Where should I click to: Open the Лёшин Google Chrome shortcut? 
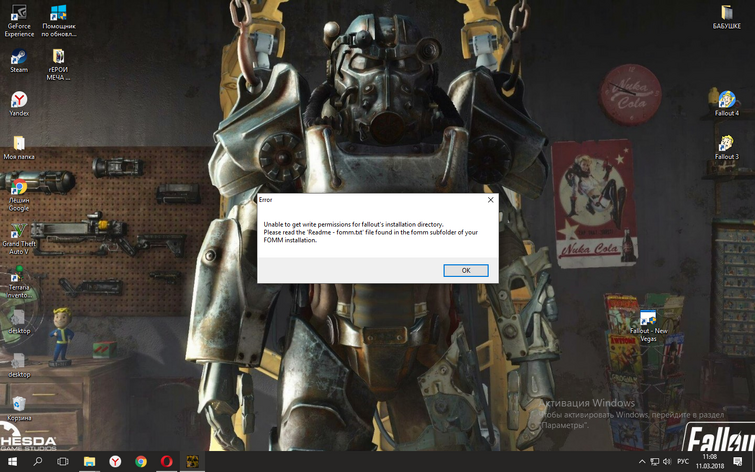click(19, 195)
